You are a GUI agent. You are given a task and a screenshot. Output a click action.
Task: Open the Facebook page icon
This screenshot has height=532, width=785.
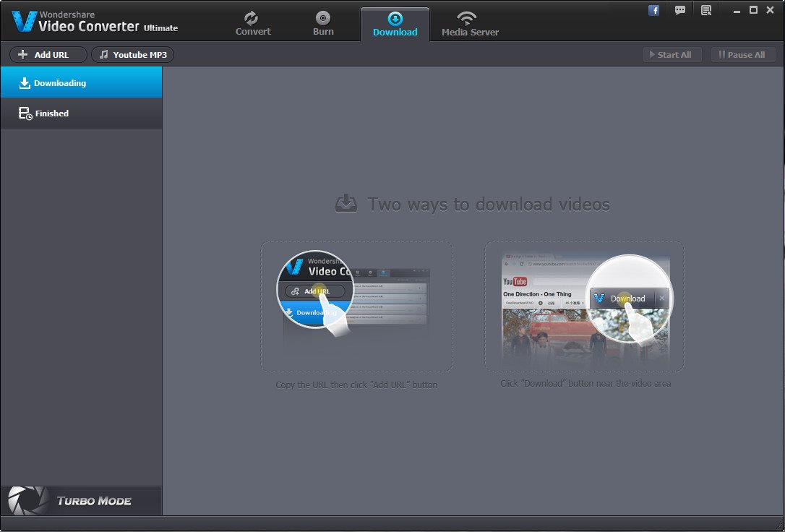tap(653, 10)
